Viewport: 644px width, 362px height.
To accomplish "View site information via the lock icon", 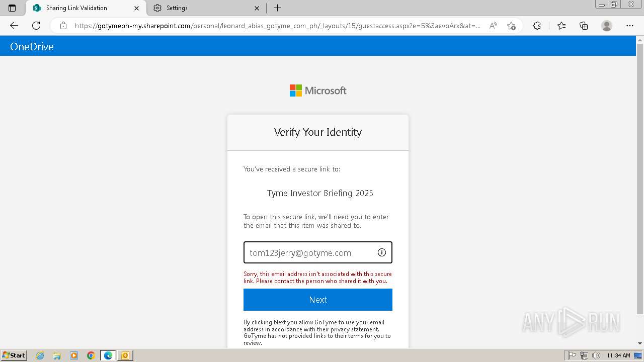I will pos(63,26).
